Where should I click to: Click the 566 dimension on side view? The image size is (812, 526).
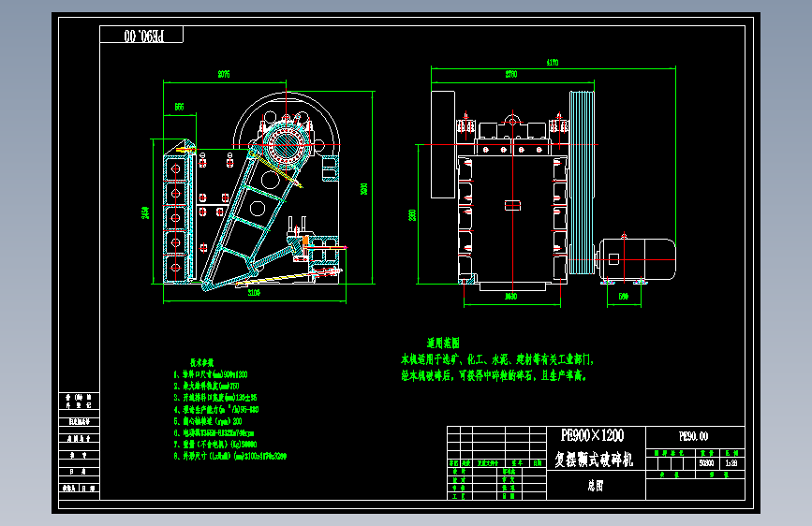(179, 107)
